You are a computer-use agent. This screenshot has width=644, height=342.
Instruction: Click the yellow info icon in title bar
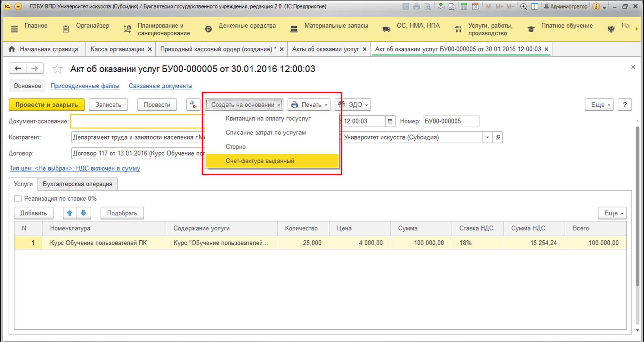pos(596,6)
